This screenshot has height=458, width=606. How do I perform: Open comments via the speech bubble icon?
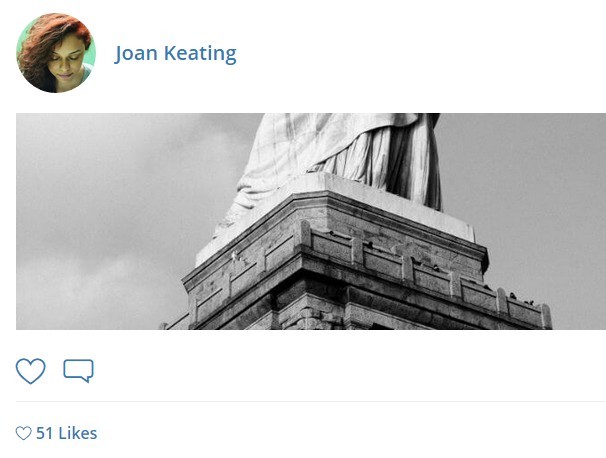pos(78,371)
